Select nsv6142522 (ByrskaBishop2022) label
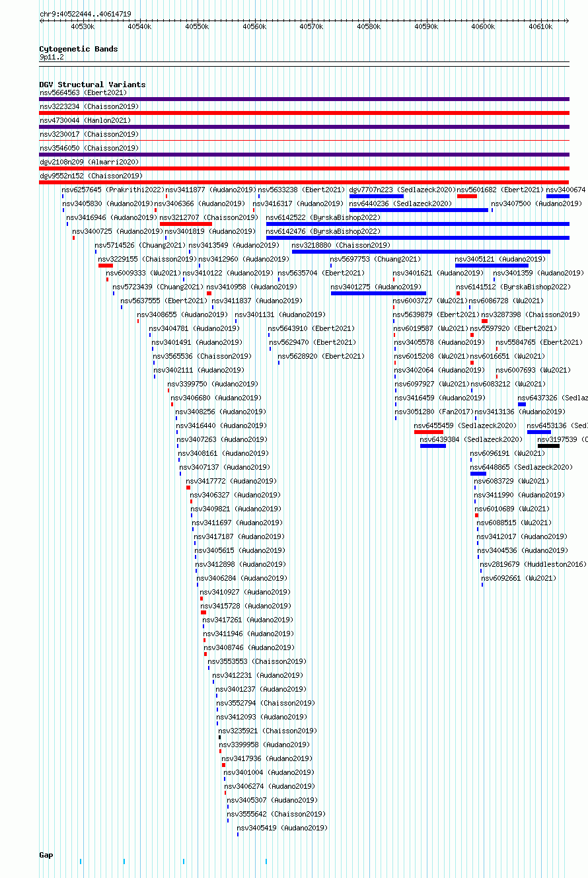The height and width of the screenshot is (878, 588). coord(323,218)
